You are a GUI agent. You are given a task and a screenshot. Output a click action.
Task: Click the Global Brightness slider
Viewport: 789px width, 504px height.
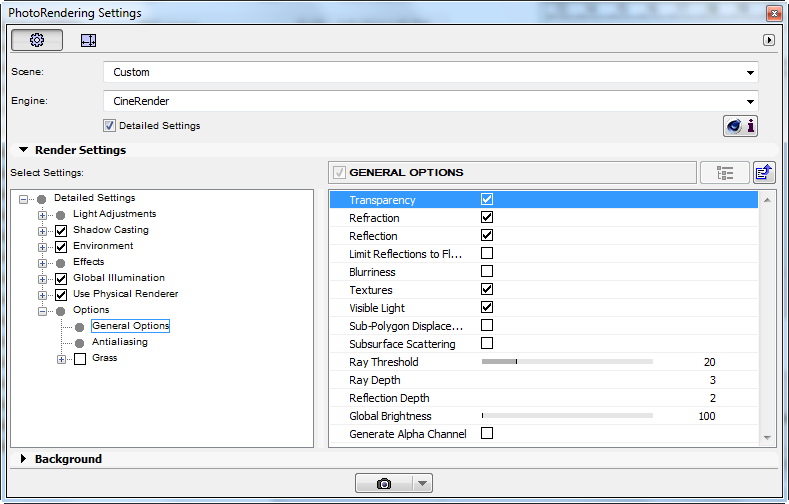coord(567,415)
